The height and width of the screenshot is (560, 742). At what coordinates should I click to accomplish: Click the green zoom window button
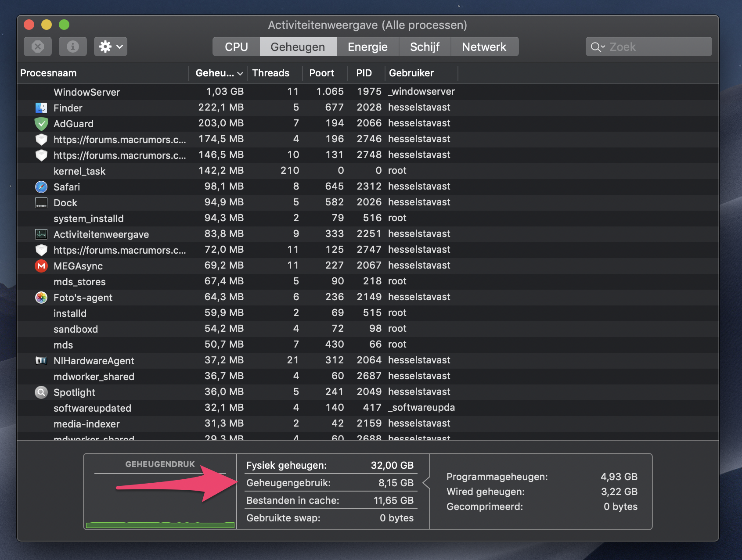(64, 25)
